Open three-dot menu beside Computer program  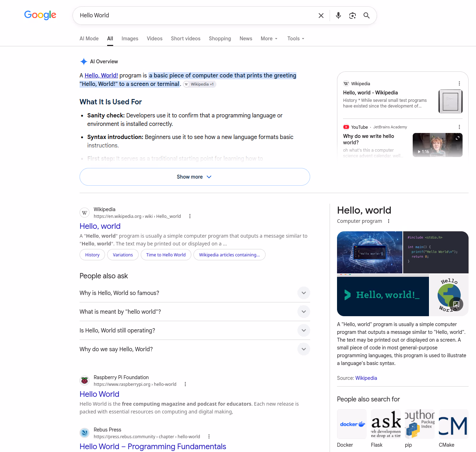[389, 221]
